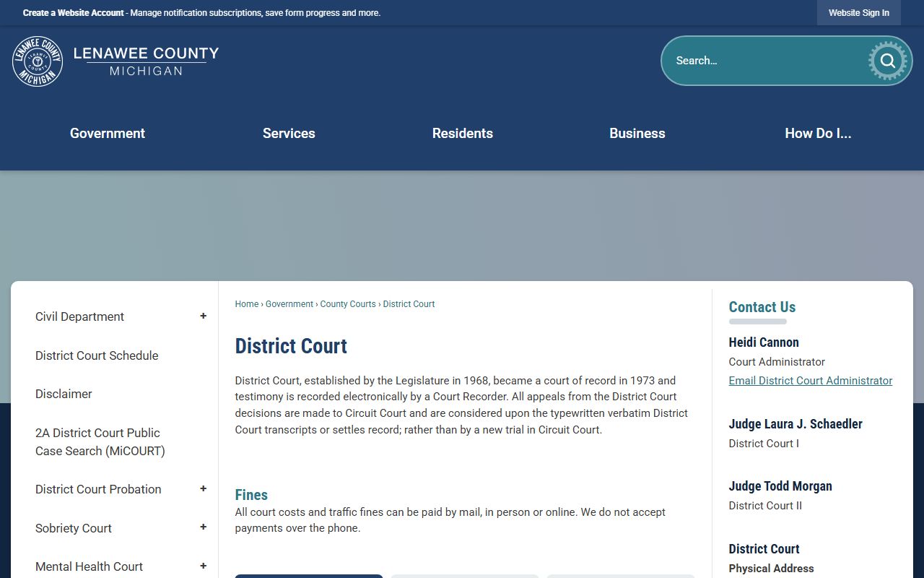Click District Court breadcrumb link
This screenshot has width=924, height=578.
pyautogui.click(x=409, y=304)
